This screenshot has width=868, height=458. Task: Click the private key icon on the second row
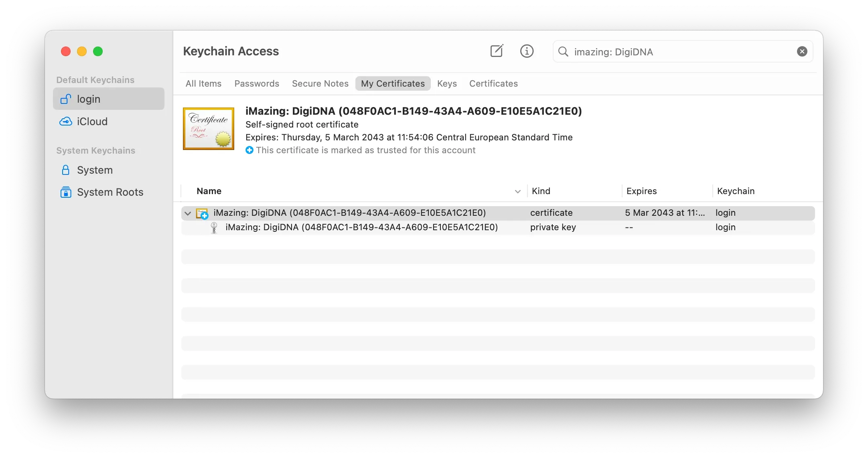pyautogui.click(x=213, y=228)
